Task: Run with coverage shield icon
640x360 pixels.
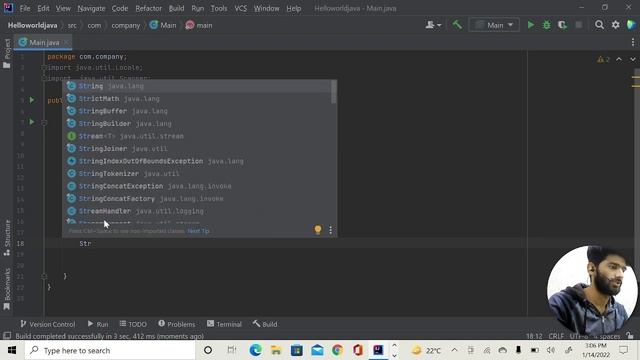Action: point(562,25)
